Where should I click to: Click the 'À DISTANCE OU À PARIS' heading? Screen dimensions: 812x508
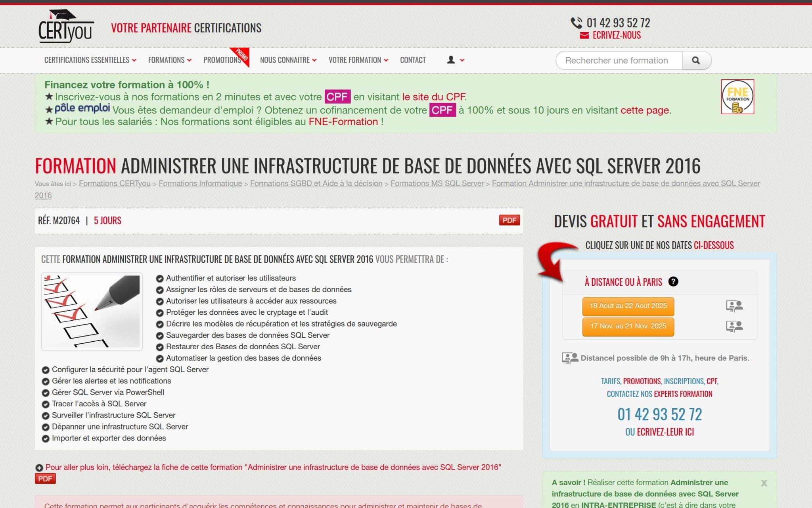coord(623,282)
